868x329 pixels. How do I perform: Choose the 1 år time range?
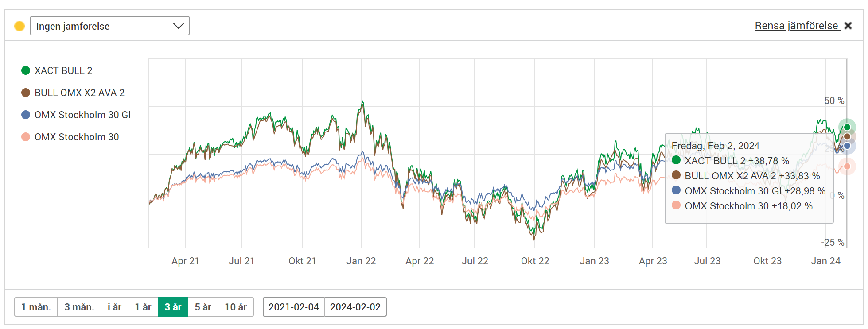point(143,307)
